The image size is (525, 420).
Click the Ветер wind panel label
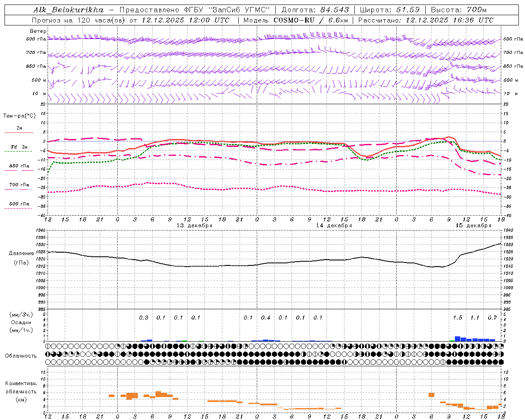coord(38,31)
